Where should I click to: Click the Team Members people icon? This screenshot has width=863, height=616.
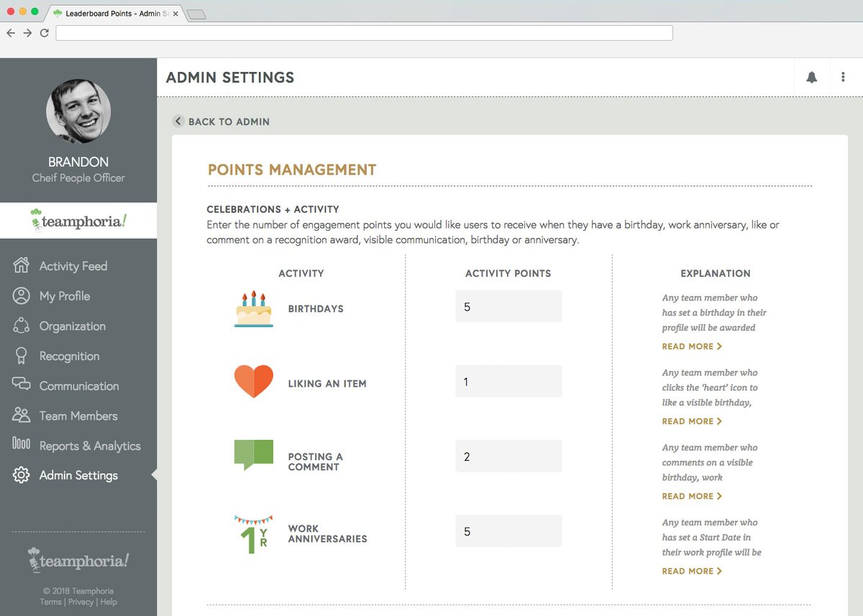click(21, 415)
